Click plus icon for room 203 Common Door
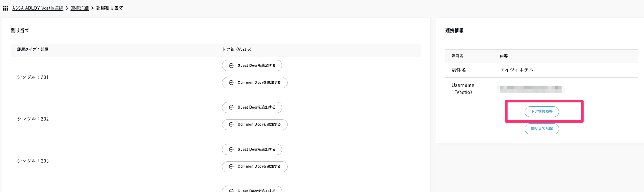 click(231, 167)
